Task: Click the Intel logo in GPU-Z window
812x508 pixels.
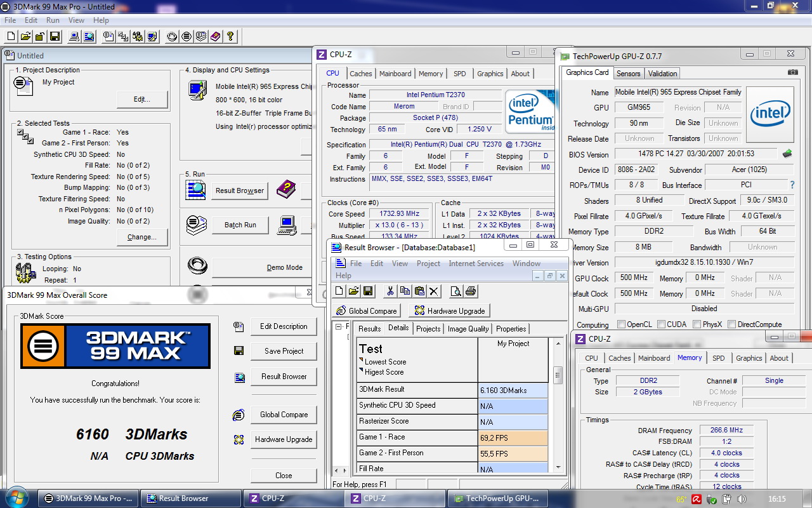Action: 771,115
